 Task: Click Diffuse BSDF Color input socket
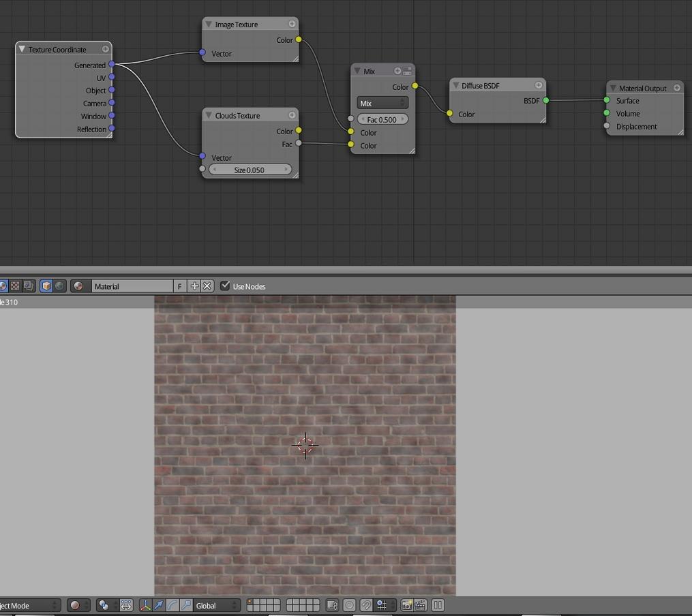(449, 113)
